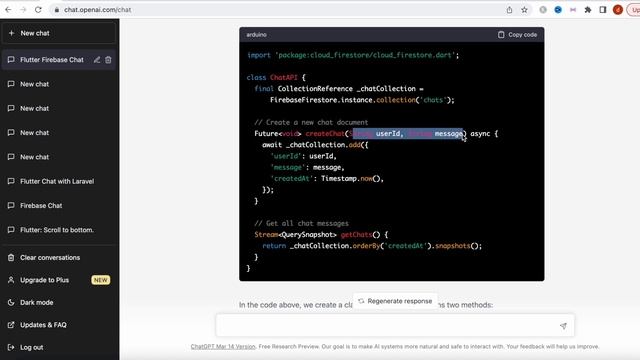The image size is (640, 360).
Task: Click the gray circular extension icon
Action: pos(543,10)
